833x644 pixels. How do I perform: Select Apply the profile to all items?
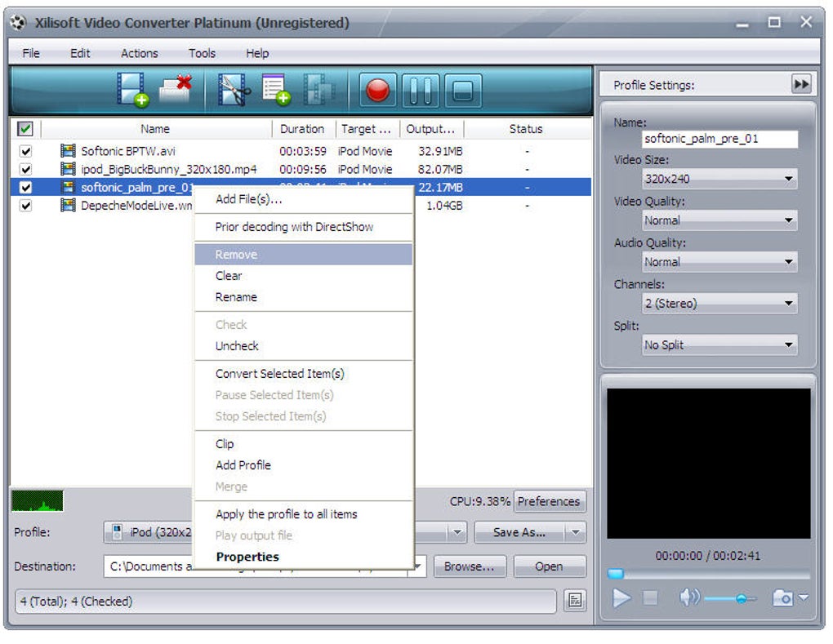(304, 513)
